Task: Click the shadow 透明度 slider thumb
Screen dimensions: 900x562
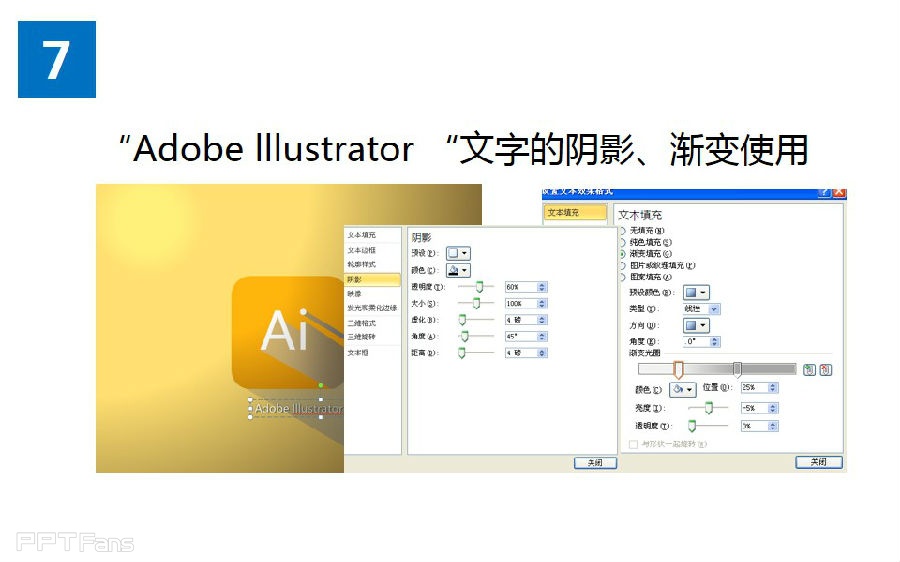Action: 479,287
